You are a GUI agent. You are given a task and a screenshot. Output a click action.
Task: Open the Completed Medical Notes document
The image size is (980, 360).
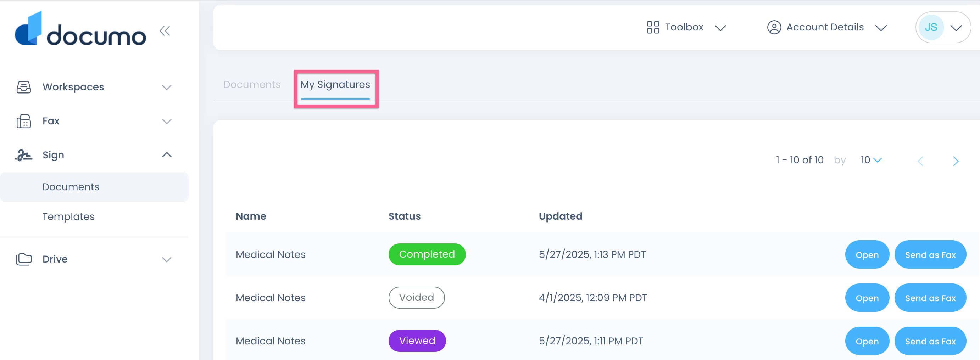tap(867, 255)
